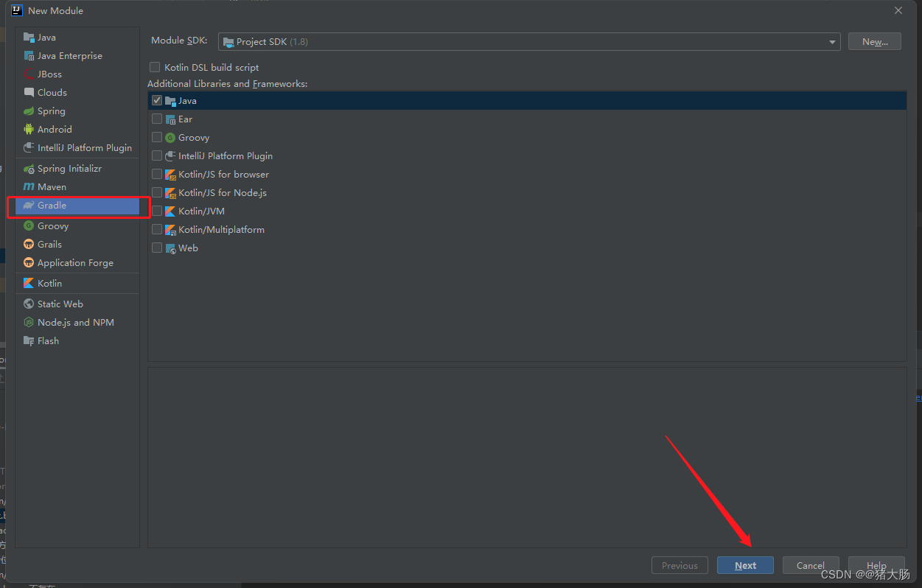
Task: Enable IntelliJ Platform Plugin framework checkbox
Action: click(157, 155)
